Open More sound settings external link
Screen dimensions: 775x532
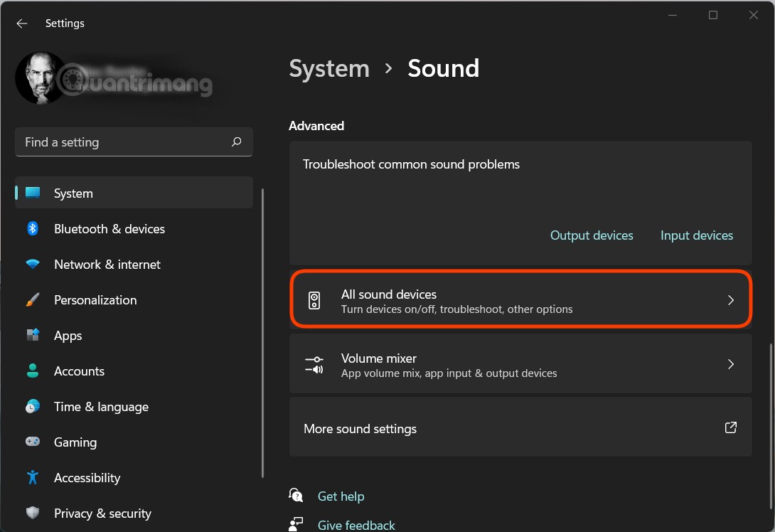[730, 428]
